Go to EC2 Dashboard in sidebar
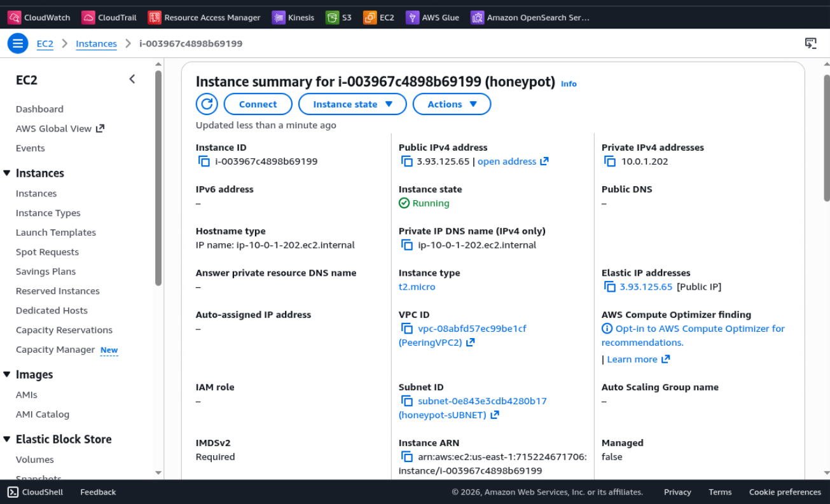The width and height of the screenshot is (830, 504). click(39, 109)
